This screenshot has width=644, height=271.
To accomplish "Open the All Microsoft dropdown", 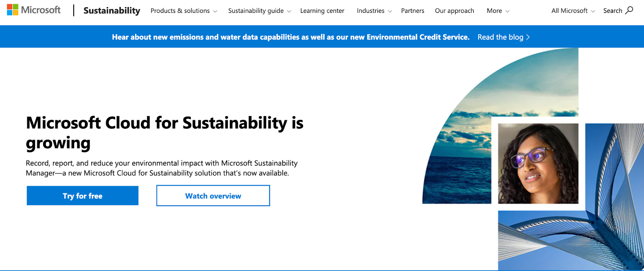I will point(573,11).
